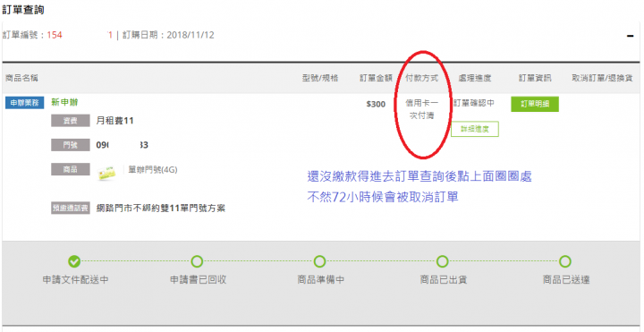Click 網路門市不綁約雙11單門號方案 text
The width and height of the screenshot is (644, 332).
point(161,209)
